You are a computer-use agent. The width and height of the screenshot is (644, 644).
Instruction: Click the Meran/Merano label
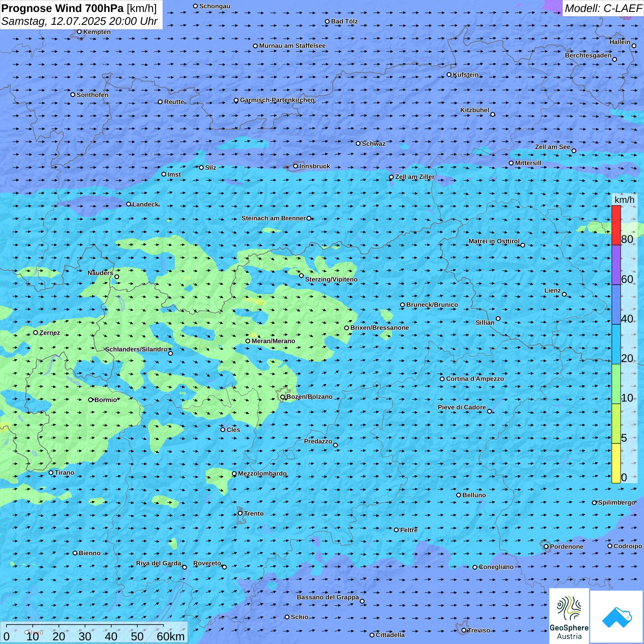(x=273, y=341)
